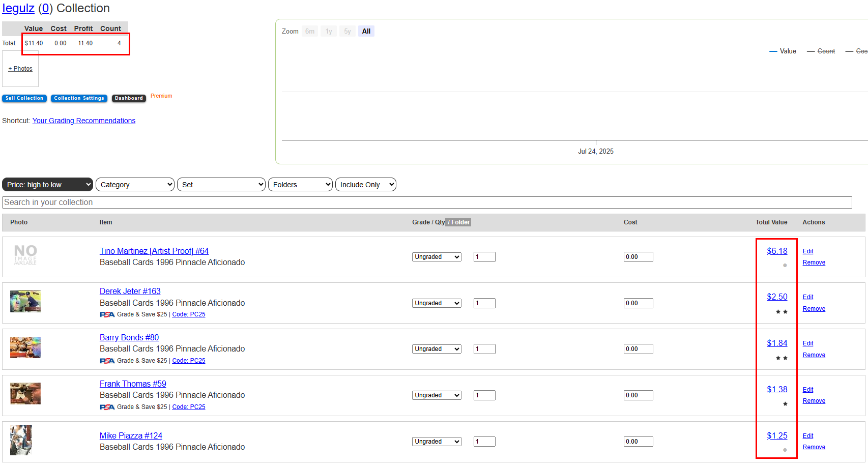Toggle the Value series in chart legend
The width and height of the screenshot is (868, 467).
[783, 51]
